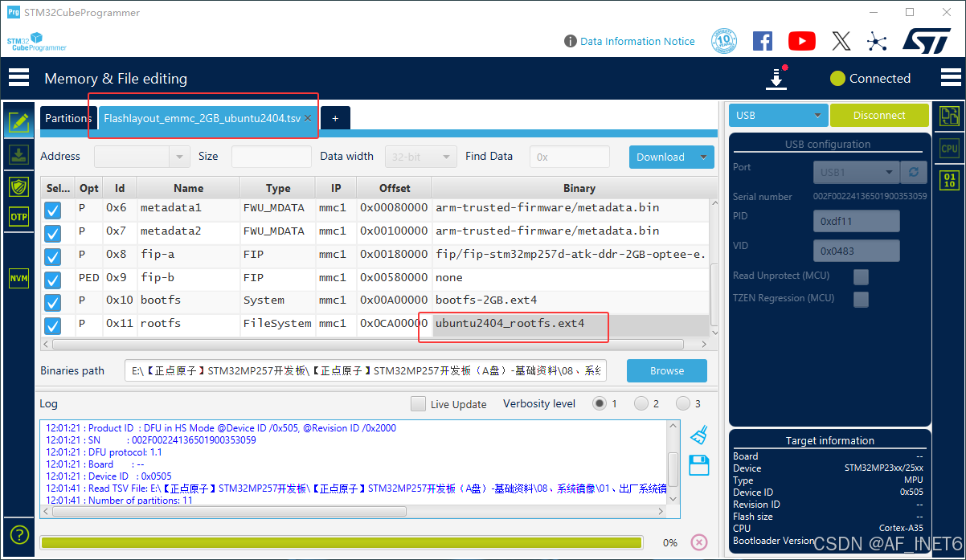Click the Browse button
The height and width of the screenshot is (560, 966).
point(667,370)
